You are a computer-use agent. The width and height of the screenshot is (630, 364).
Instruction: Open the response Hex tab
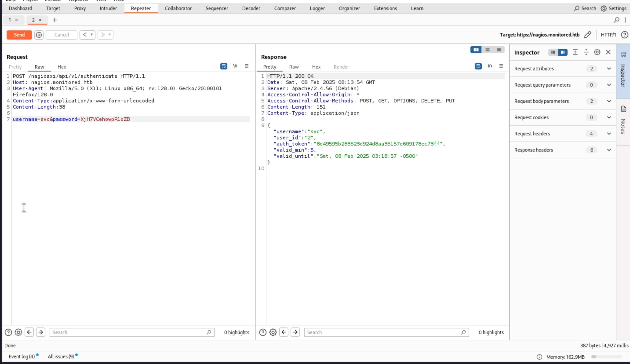(316, 67)
